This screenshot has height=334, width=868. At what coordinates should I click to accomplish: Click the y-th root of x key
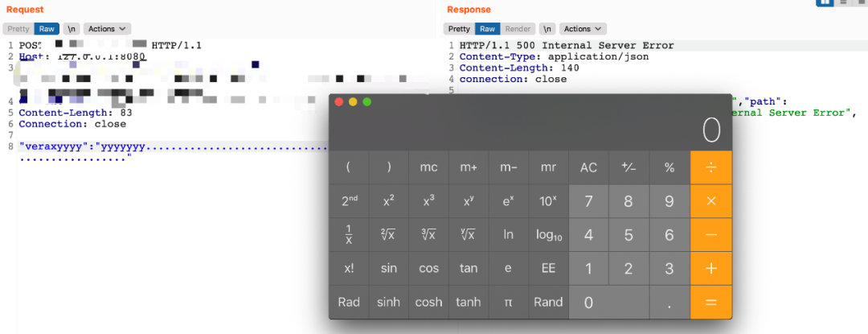[469, 235]
